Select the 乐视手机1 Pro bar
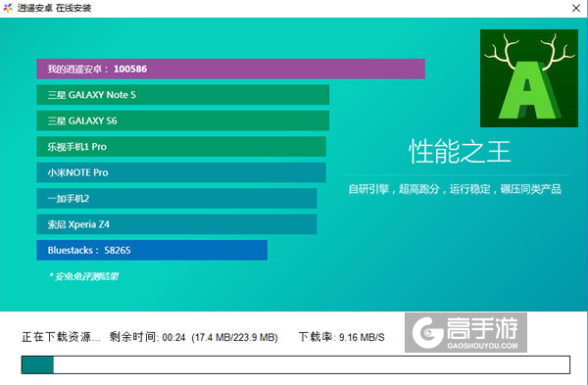Viewport: 588px width, 385px height. click(181, 147)
